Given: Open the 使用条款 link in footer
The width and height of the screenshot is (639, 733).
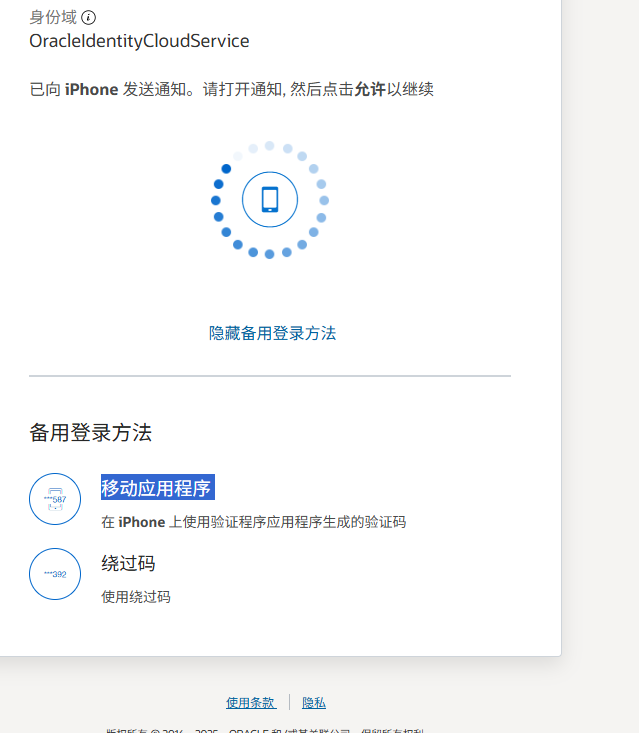Looking at the screenshot, I should coord(250,703).
